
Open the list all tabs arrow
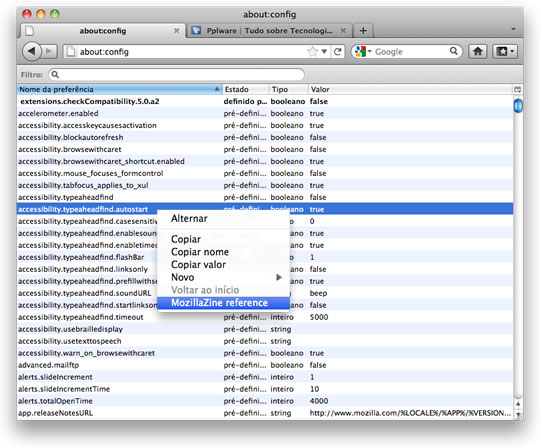pyautogui.click(x=513, y=29)
